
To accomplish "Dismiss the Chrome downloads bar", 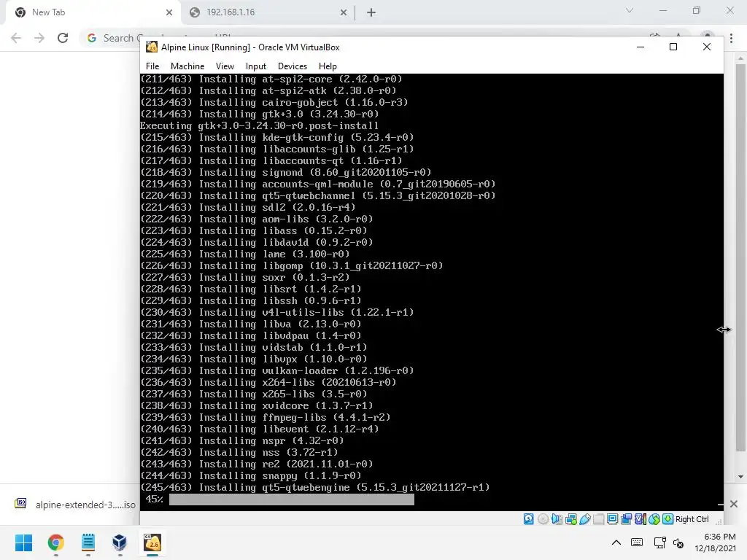I will (734, 504).
